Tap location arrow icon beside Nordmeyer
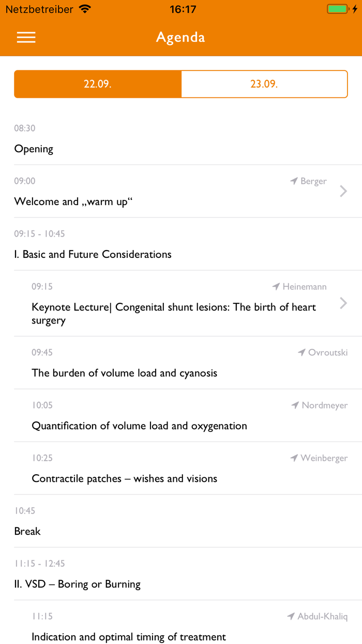This screenshot has height=644, width=362. point(295,405)
